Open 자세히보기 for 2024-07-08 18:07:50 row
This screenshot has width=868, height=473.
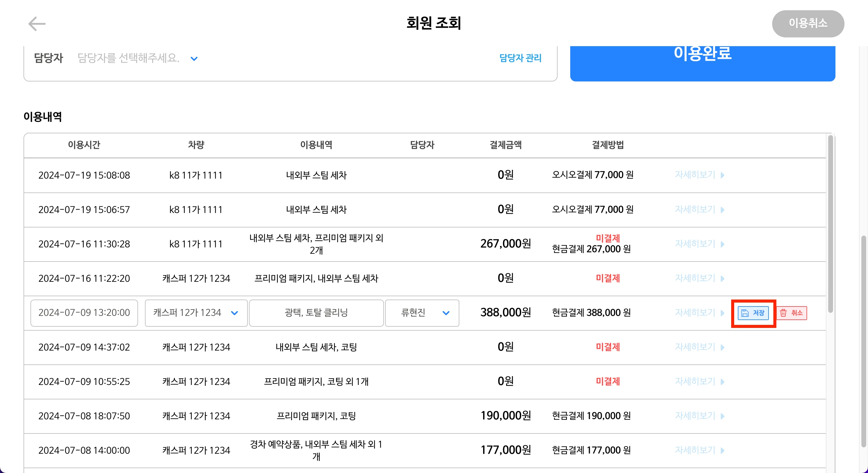pos(700,416)
